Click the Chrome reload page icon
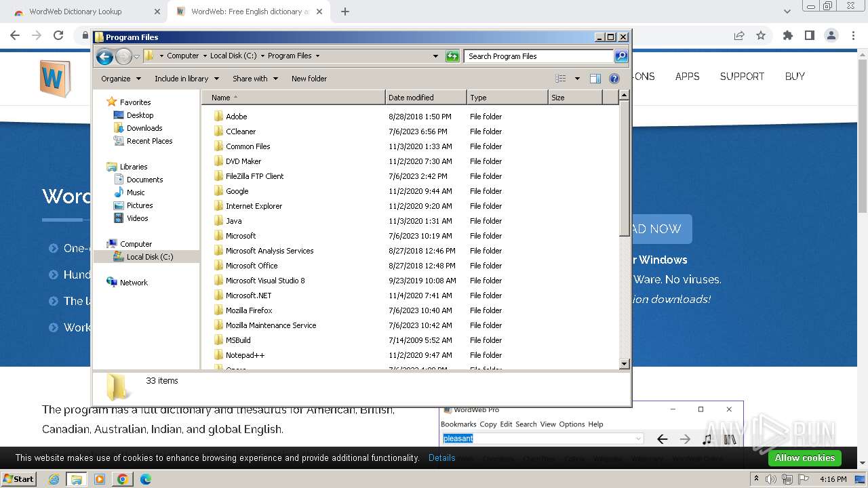Screen dimensions: 868x488 click(58, 35)
